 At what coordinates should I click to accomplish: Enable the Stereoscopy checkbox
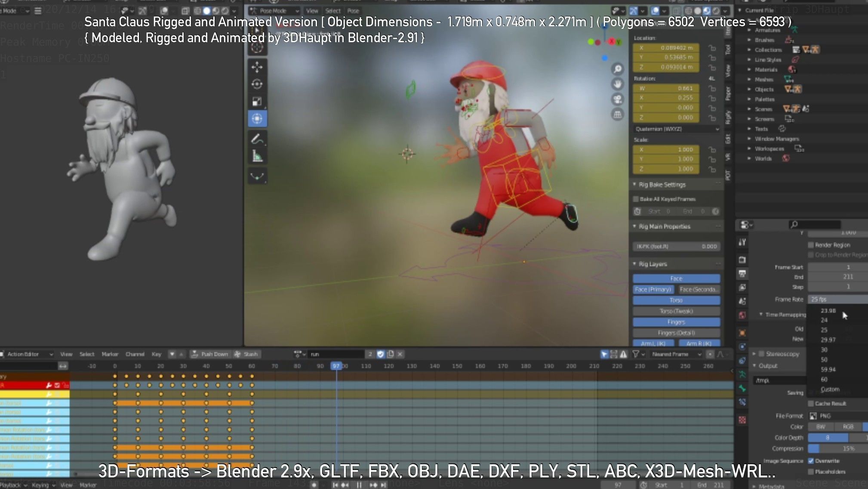tap(761, 354)
